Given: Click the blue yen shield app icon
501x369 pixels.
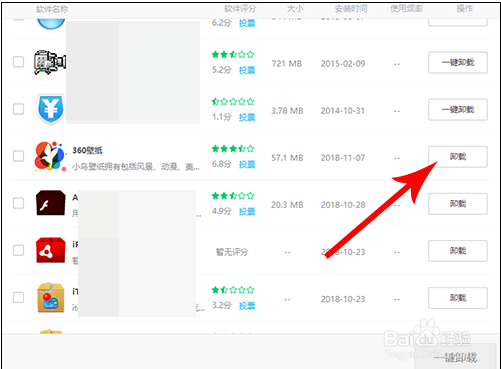Looking at the screenshot, I should tap(50, 109).
